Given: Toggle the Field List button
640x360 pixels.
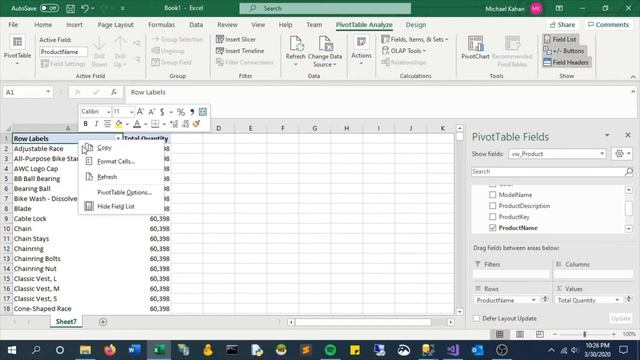Looking at the screenshot, I should pyautogui.click(x=560, y=39).
